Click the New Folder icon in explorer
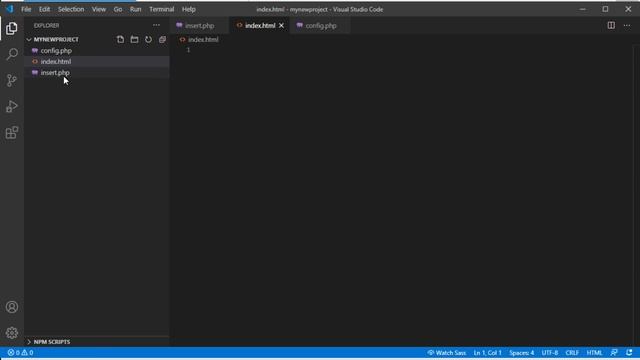The image size is (640, 360). pyautogui.click(x=134, y=40)
